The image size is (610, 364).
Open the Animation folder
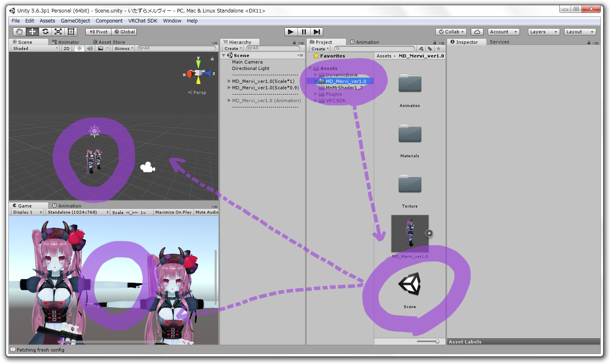click(x=410, y=84)
